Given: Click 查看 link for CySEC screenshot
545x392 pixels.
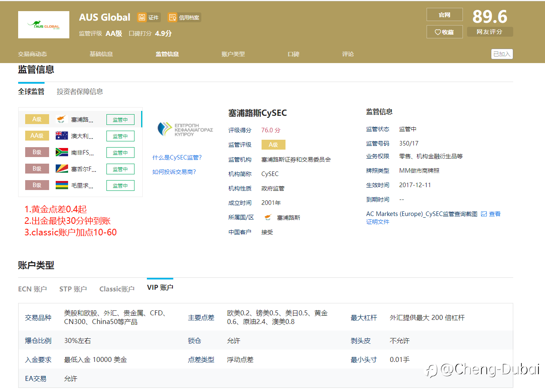Looking at the screenshot, I should 494,214.
